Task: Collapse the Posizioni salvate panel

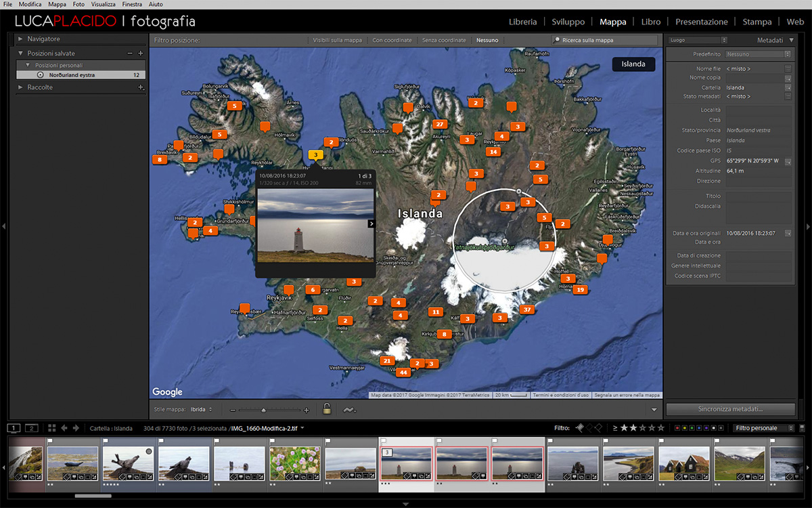Action: tap(20, 53)
